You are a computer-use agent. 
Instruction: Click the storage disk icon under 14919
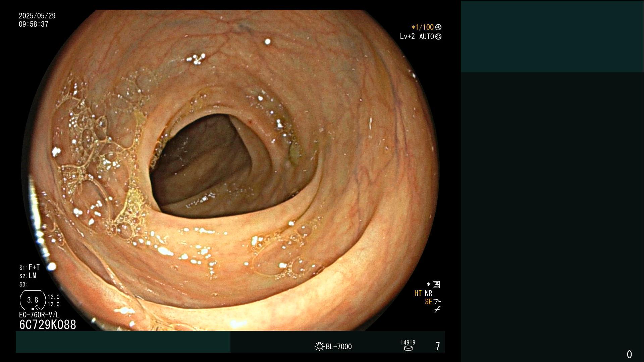[408, 348]
